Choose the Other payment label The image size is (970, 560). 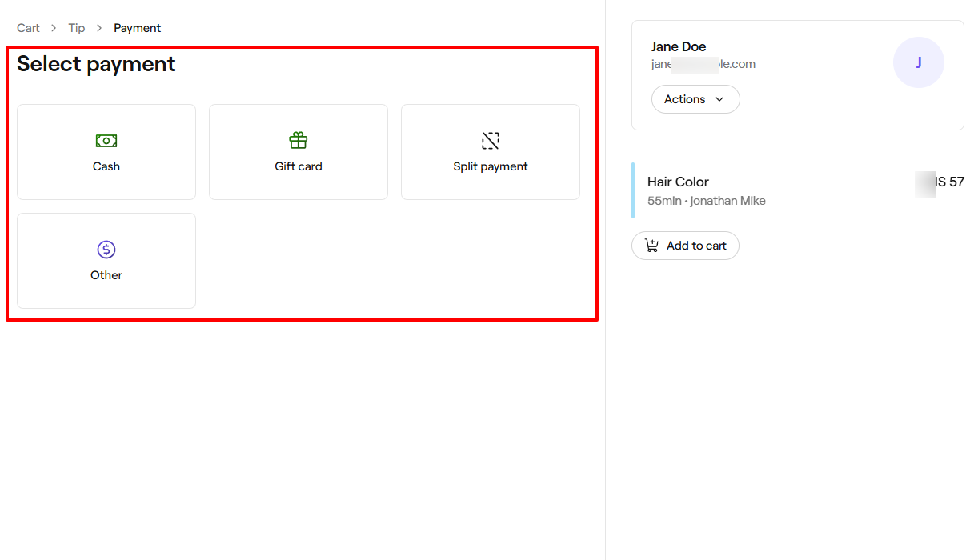106,275
